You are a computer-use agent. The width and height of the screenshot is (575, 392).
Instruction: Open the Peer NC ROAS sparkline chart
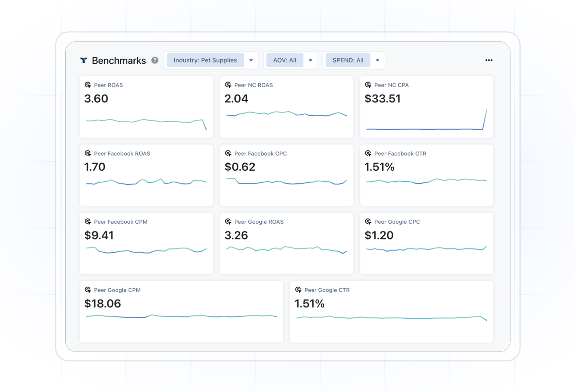point(287,114)
